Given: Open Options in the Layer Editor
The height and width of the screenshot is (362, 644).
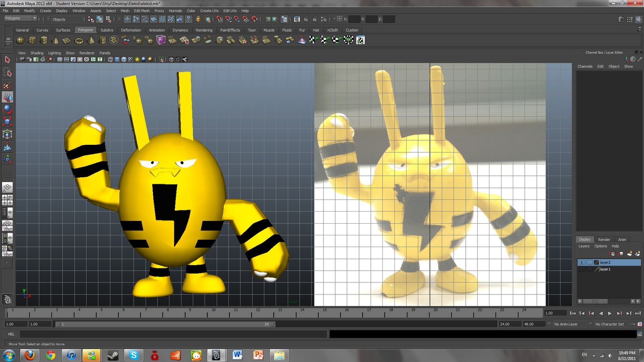Looking at the screenshot, I should coord(601,246).
